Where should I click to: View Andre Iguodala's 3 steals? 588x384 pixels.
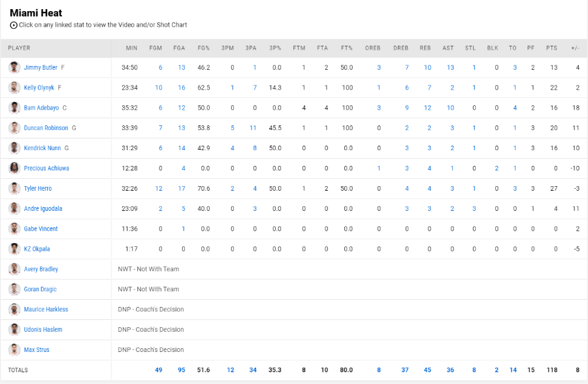[x=474, y=208]
